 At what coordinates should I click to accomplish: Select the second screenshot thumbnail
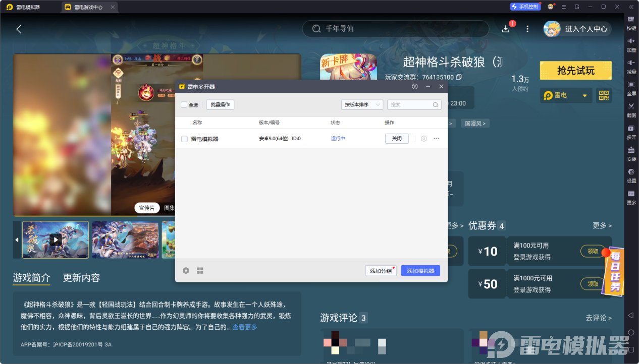(x=125, y=240)
